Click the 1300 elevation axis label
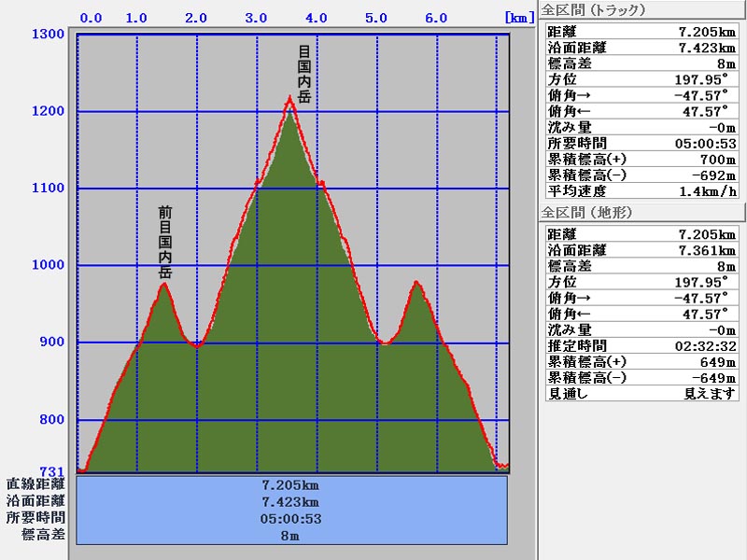747x560 pixels. [49, 35]
